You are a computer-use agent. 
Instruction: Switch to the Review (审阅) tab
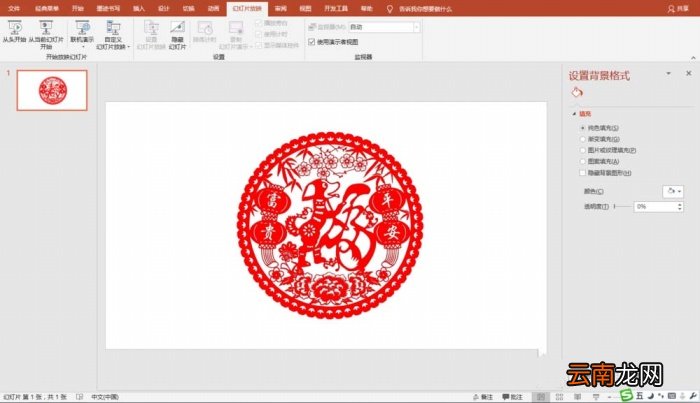(x=281, y=8)
